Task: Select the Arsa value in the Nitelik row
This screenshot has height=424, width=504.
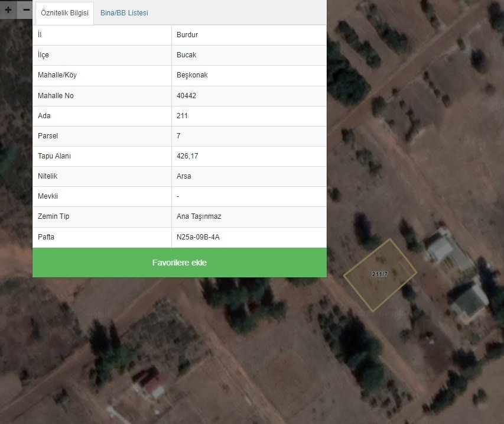Action: point(184,176)
